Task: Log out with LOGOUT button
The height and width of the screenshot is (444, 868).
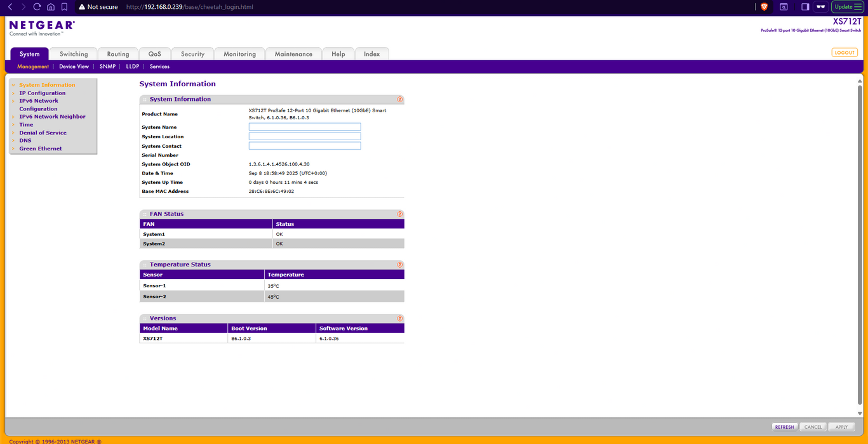Action: pos(845,53)
